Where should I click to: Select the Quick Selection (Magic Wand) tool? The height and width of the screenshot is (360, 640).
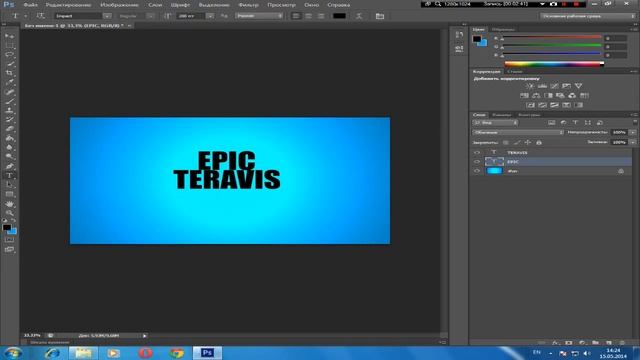click(9, 64)
